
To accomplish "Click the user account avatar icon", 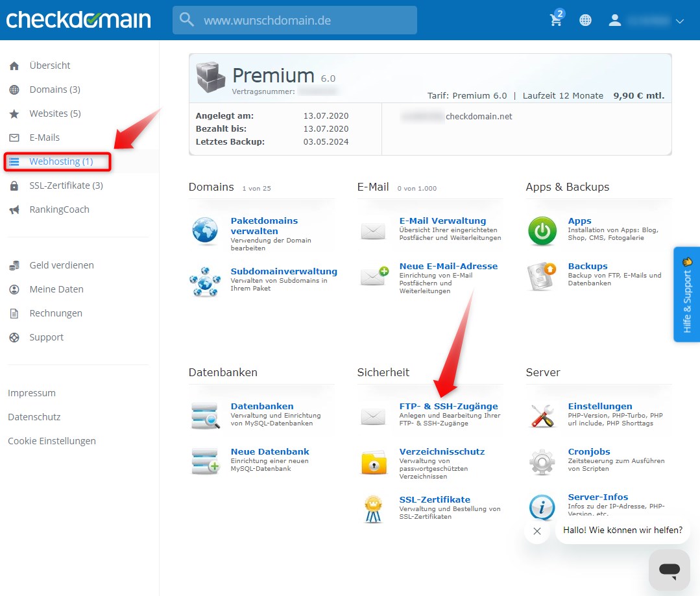I will [x=615, y=20].
